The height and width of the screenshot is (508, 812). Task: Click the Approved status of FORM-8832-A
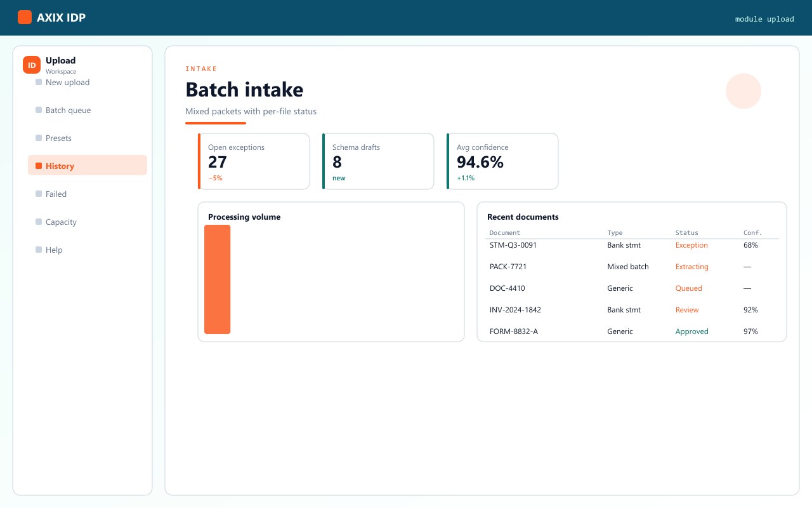pyautogui.click(x=692, y=331)
